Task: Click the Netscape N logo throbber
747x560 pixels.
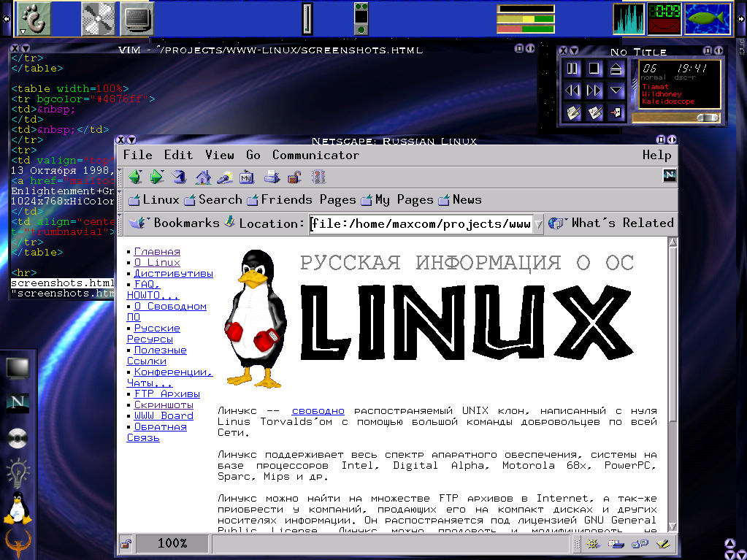Action: tap(670, 175)
